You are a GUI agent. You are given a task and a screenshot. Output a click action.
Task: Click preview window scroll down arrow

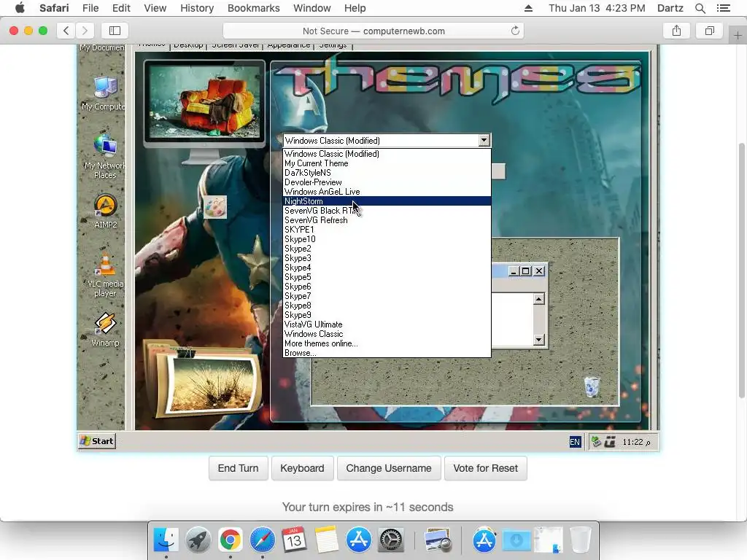pos(539,340)
